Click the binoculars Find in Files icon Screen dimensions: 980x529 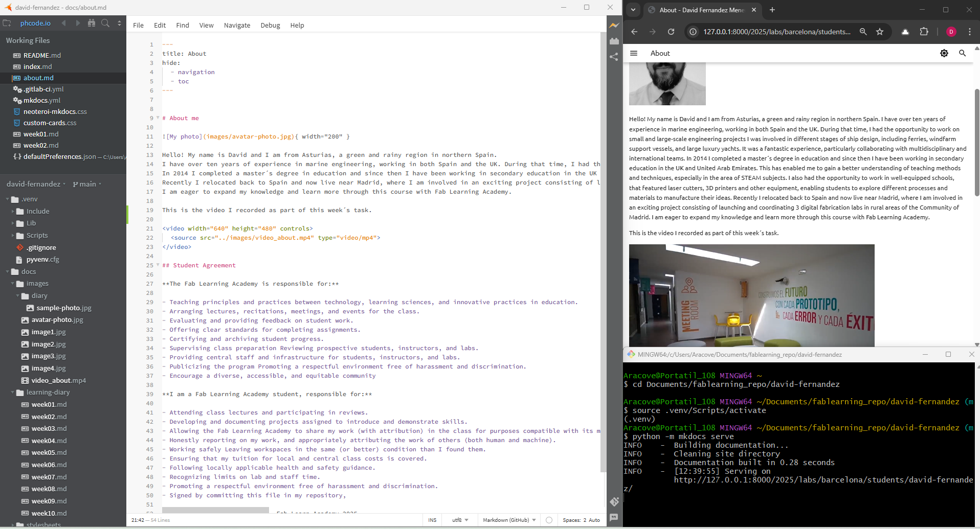click(92, 23)
